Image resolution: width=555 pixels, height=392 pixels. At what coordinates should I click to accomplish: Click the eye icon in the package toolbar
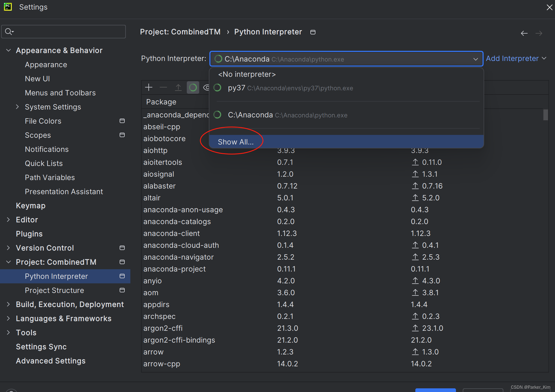tap(206, 87)
